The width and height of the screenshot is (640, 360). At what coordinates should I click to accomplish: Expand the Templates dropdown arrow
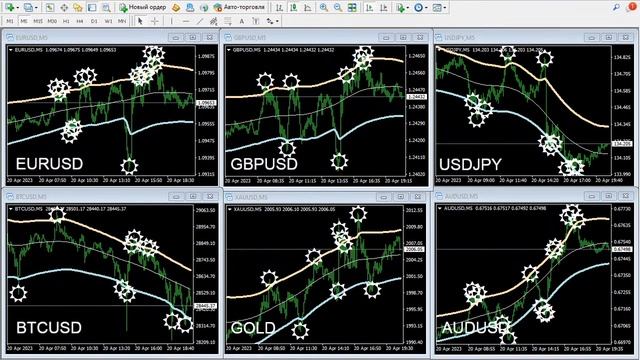(445, 8)
